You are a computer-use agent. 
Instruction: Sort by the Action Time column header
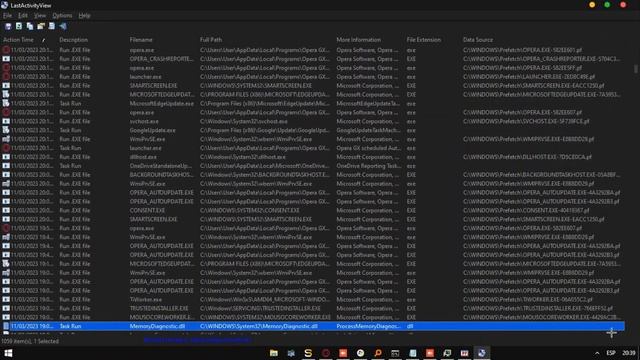point(18,40)
